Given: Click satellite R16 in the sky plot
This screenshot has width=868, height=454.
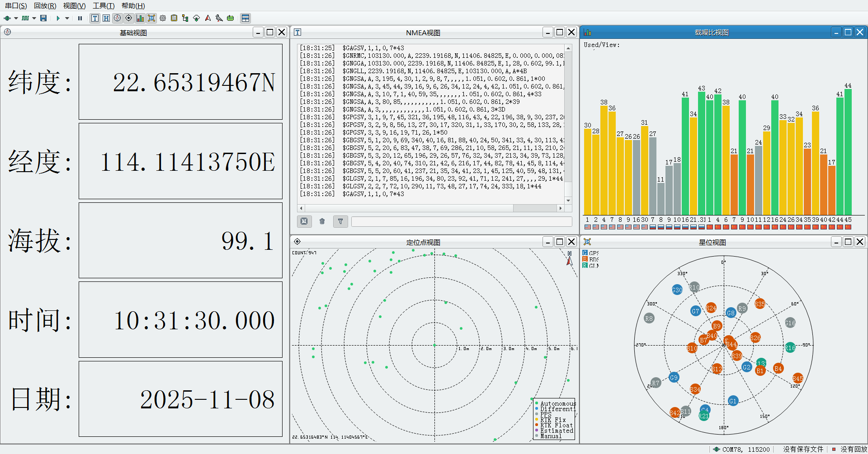Looking at the screenshot, I should pos(790,347).
